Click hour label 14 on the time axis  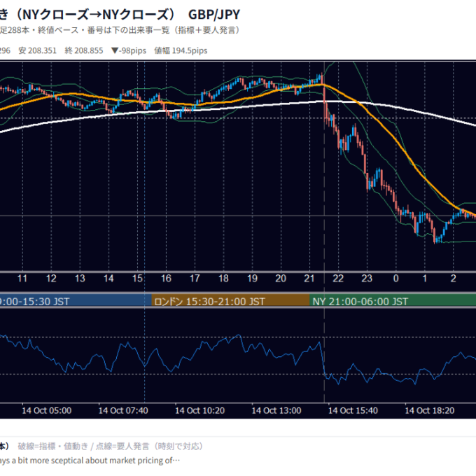pyautogui.click(x=108, y=279)
